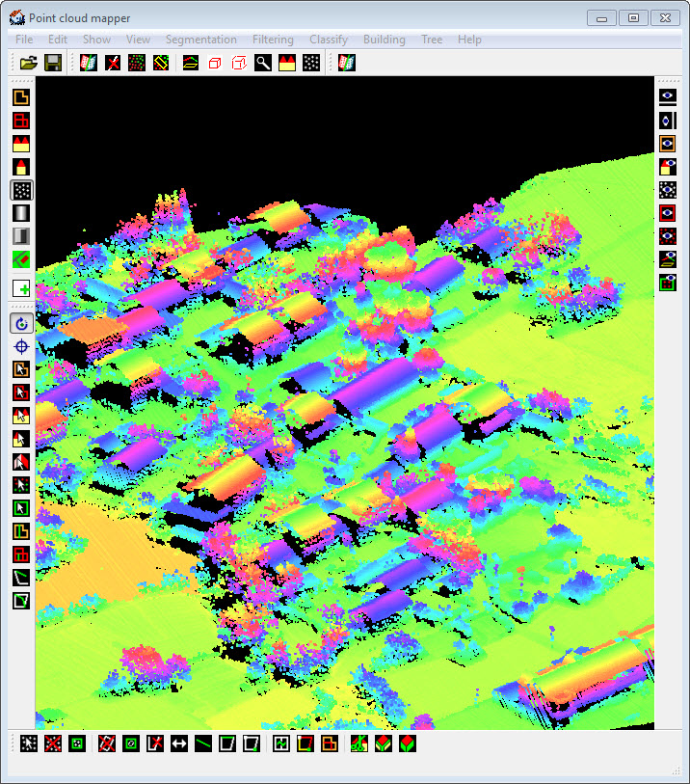Viewport: 690px width, 784px height.
Task: Click the save floppy disk icon
Action: coord(54,63)
